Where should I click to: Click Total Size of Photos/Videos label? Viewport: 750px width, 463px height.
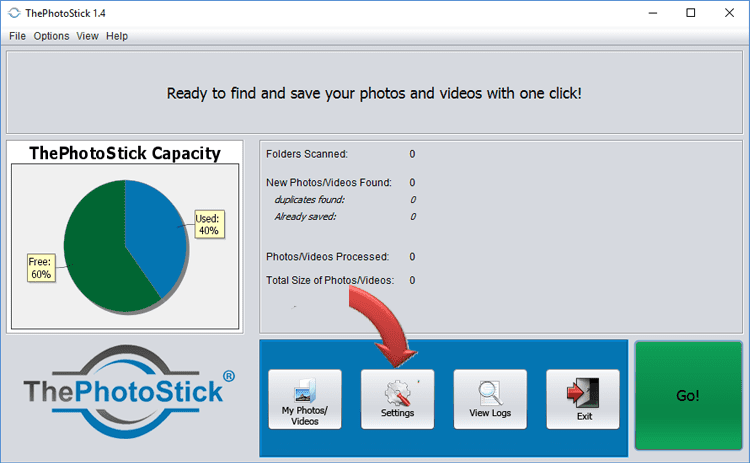coord(330,280)
